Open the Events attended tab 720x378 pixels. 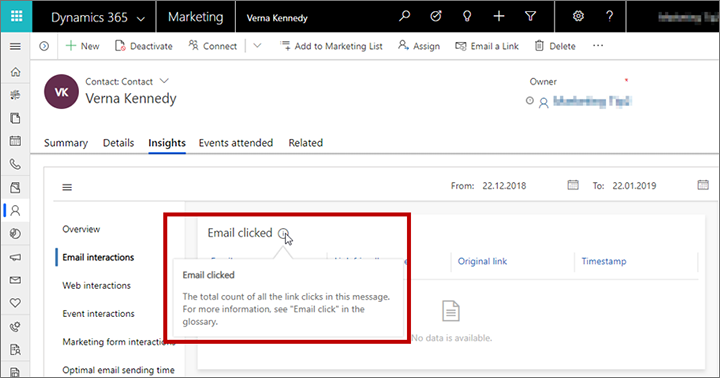(x=236, y=143)
